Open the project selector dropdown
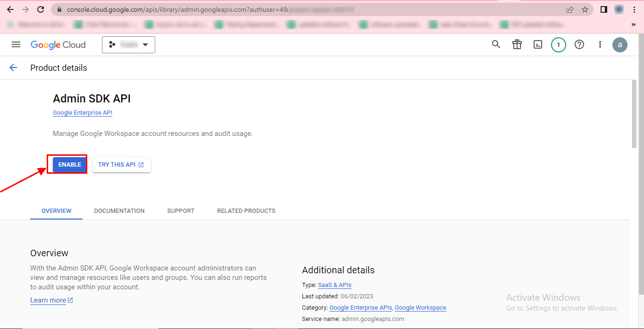Image resolution: width=644 pixels, height=329 pixels. pyautogui.click(x=128, y=45)
